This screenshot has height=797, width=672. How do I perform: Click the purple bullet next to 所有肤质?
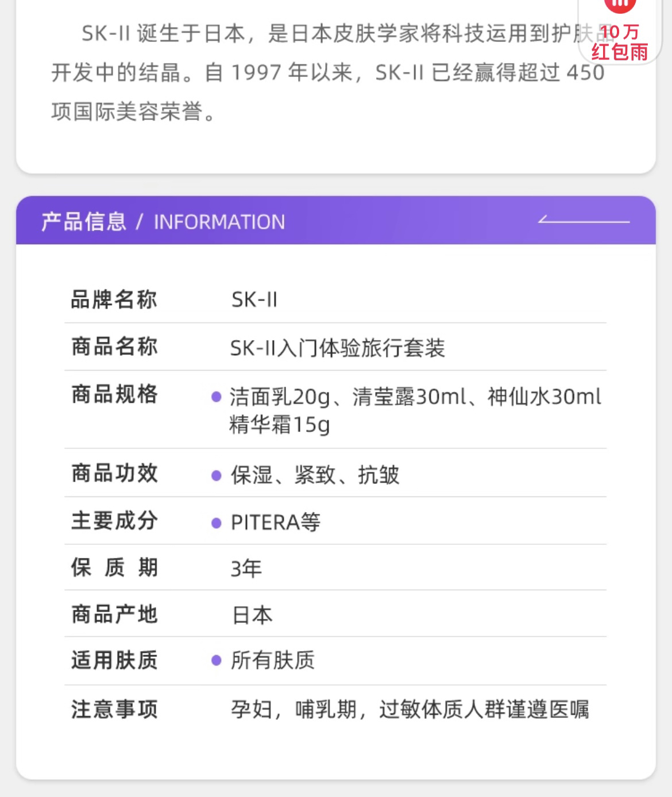(217, 660)
